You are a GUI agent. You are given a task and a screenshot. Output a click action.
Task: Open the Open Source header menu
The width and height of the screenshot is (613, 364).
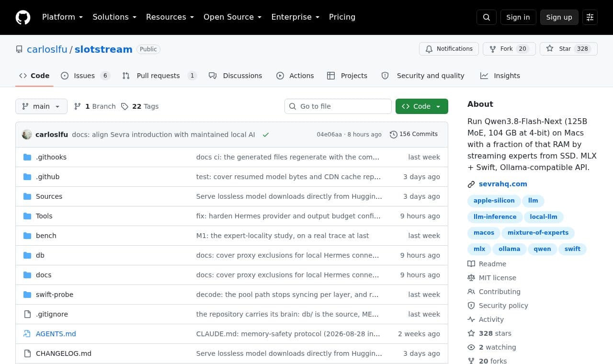232,17
